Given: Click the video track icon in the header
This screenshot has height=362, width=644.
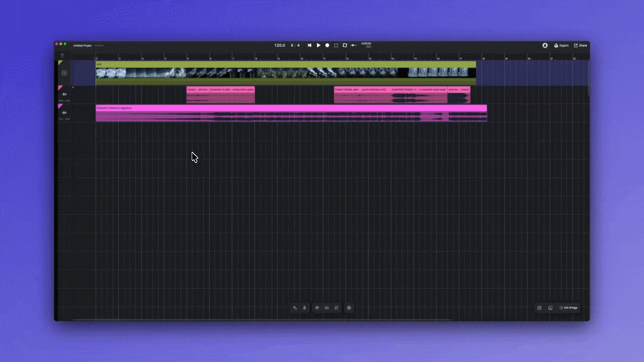Looking at the screenshot, I should (x=64, y=73).
